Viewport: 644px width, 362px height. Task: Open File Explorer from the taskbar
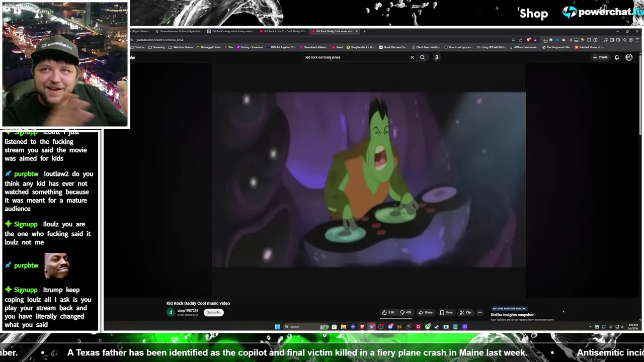coord(344,327)
